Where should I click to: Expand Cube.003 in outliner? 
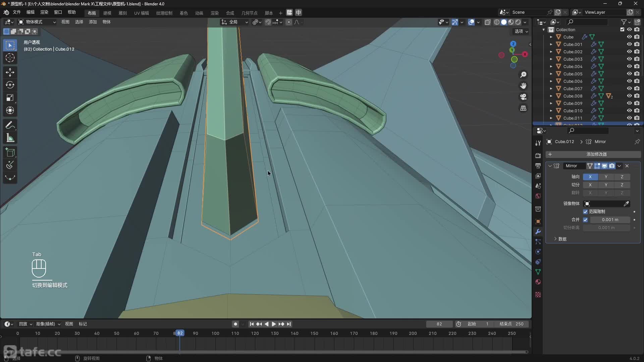click(x=551, y=59)
